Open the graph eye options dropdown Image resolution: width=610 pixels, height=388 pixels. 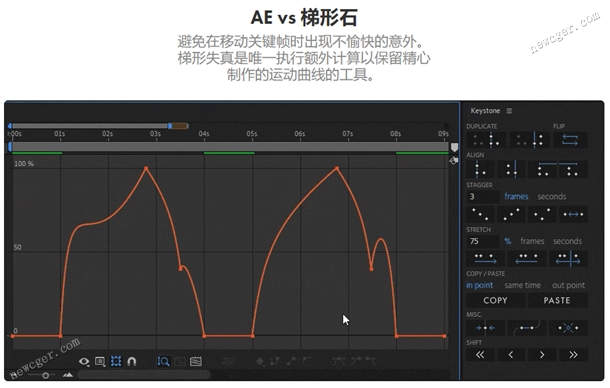point(84,362)
